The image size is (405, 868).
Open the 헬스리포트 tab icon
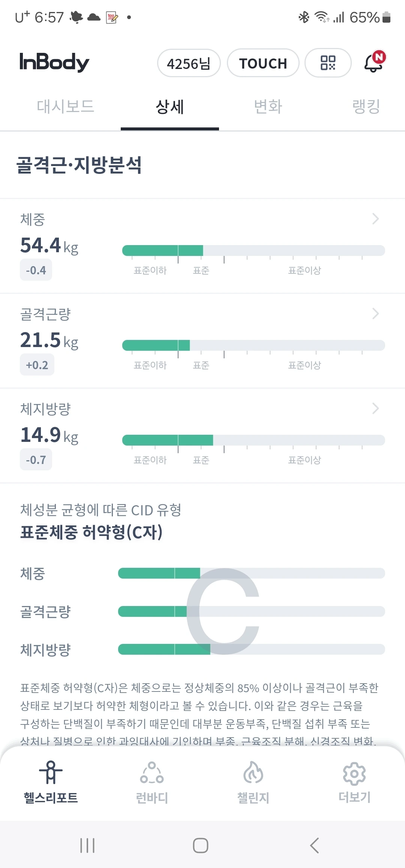[x=51, y=773]
